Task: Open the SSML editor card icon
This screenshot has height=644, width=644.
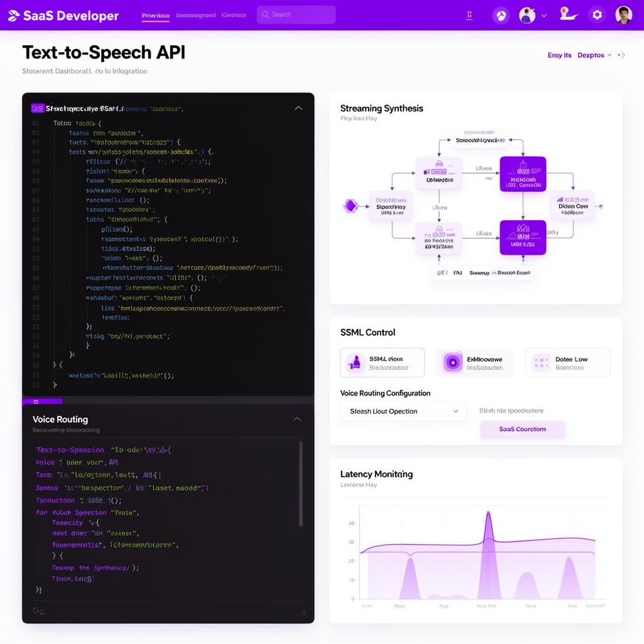Action: click(355, 362)
